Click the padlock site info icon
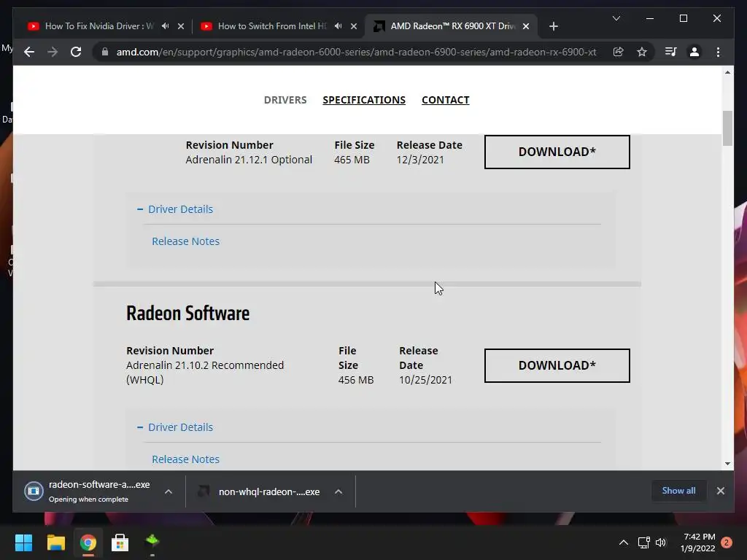The image size is (747, 560). (105, 52)
